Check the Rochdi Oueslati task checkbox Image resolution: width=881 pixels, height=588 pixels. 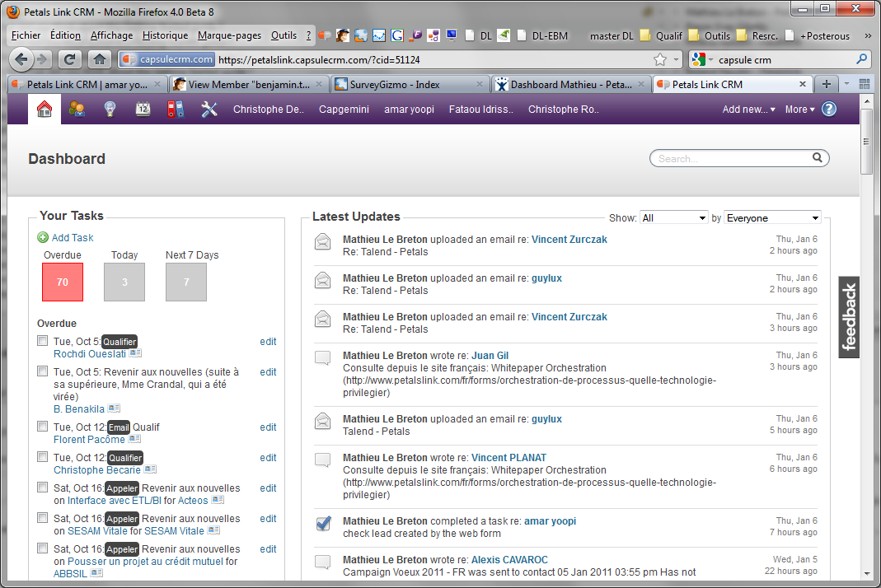point(43,341)
